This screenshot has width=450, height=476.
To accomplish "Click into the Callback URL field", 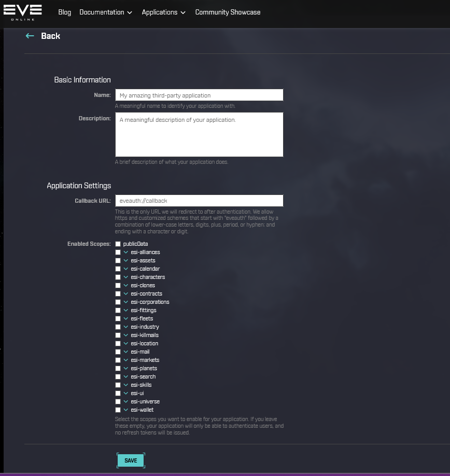I will (x=199, y=201).
